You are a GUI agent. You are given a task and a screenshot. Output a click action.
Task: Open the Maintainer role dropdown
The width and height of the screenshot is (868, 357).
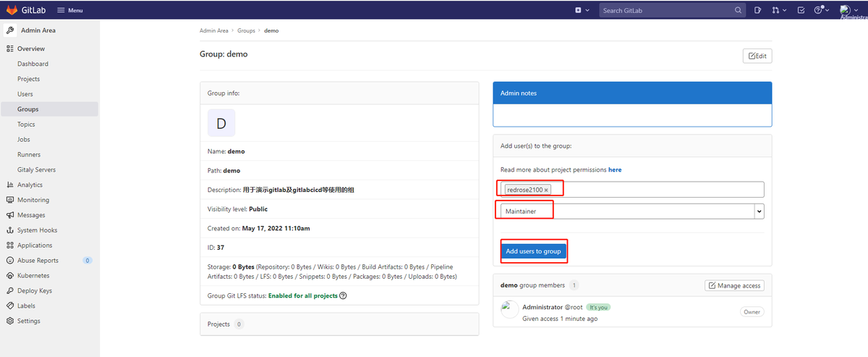[x=631, y=211]
